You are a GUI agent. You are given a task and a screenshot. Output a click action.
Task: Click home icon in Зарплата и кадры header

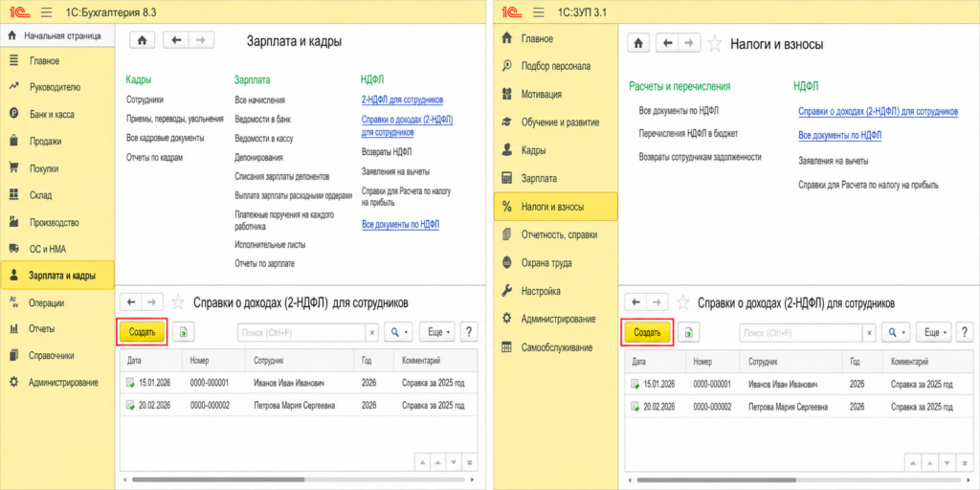point(142,40)
